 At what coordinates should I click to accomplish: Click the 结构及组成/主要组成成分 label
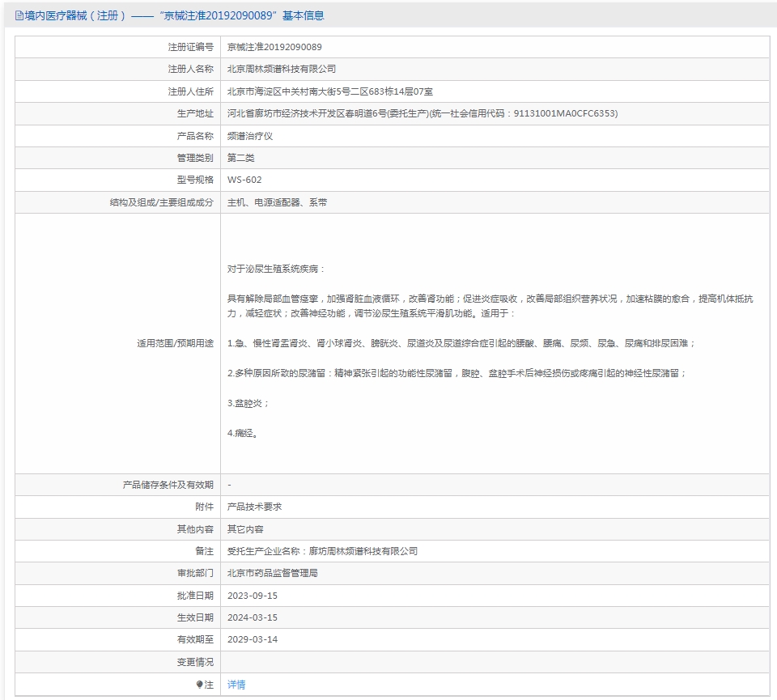(162, 202)
